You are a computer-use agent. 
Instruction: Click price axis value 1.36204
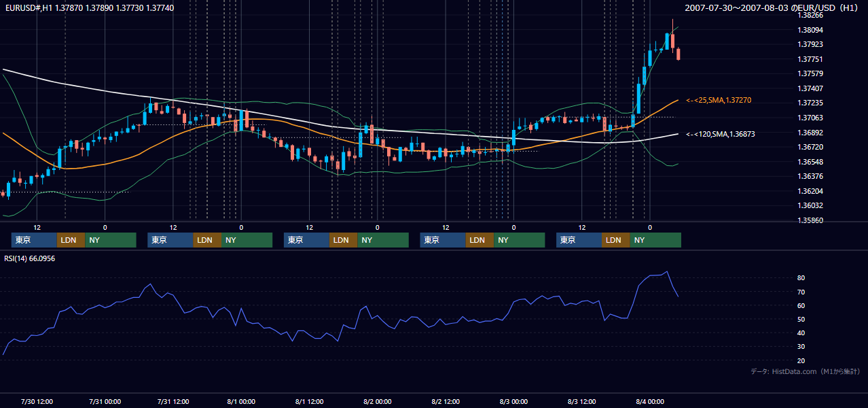tap(810, 191)
